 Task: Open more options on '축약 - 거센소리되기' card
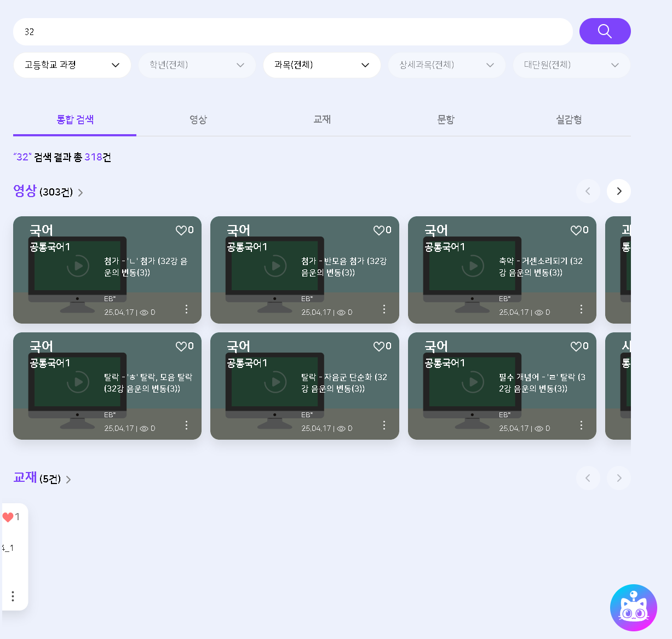[581, 309]
